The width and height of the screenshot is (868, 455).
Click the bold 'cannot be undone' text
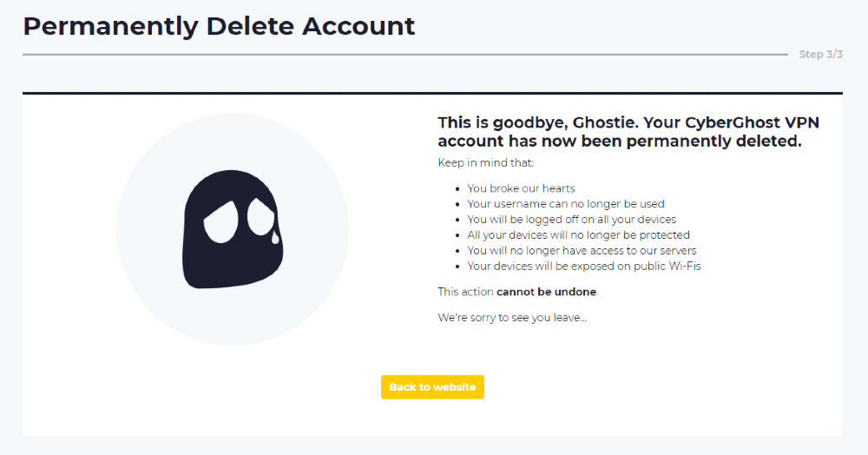pyautogui.click(x=546, y=292)
